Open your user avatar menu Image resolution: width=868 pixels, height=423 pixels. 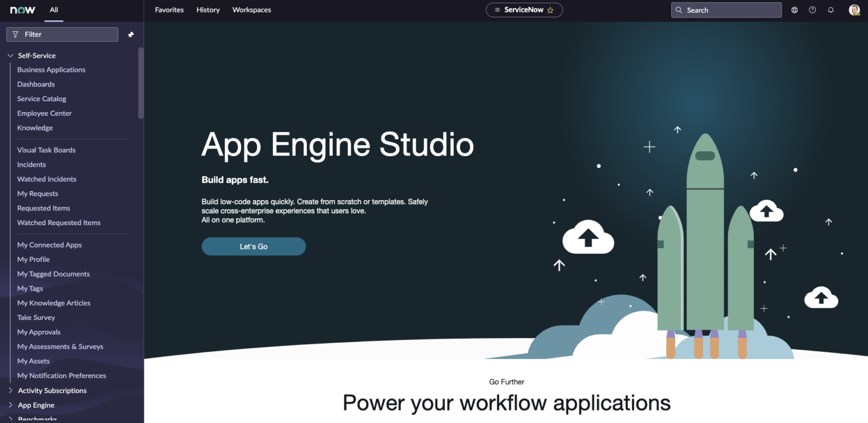[854, 10]
